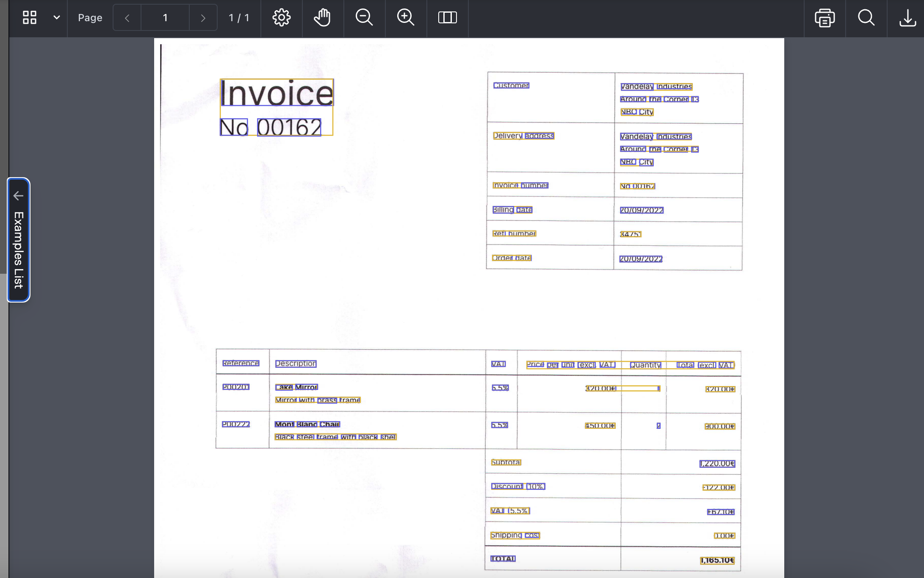Click the Reference column header
Screen dimensions: 924x578
(x=241, y=363)
